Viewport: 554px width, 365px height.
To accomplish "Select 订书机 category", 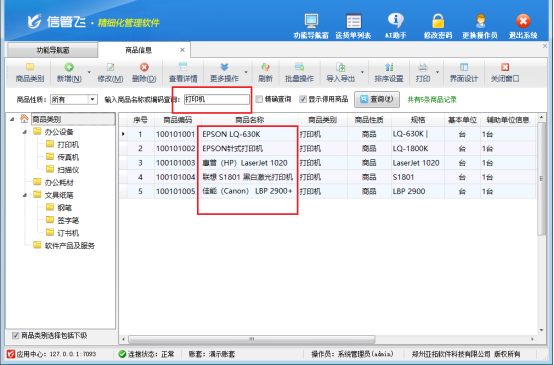I will click(x=68, y=233).
